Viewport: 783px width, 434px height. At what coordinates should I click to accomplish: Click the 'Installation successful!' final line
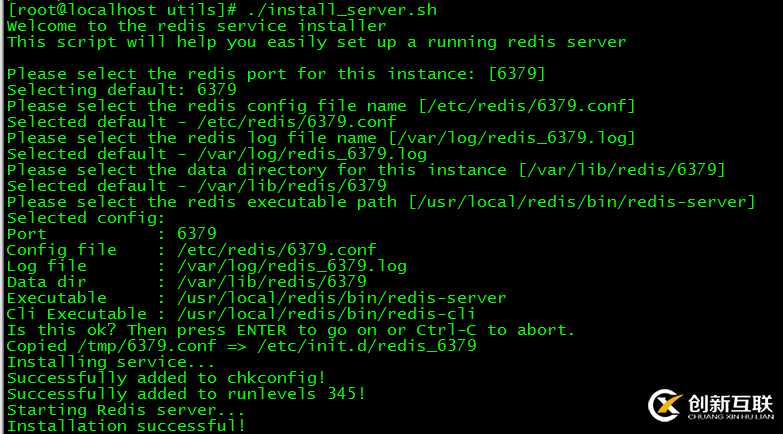pyautogui.click(x=126, y=426)
